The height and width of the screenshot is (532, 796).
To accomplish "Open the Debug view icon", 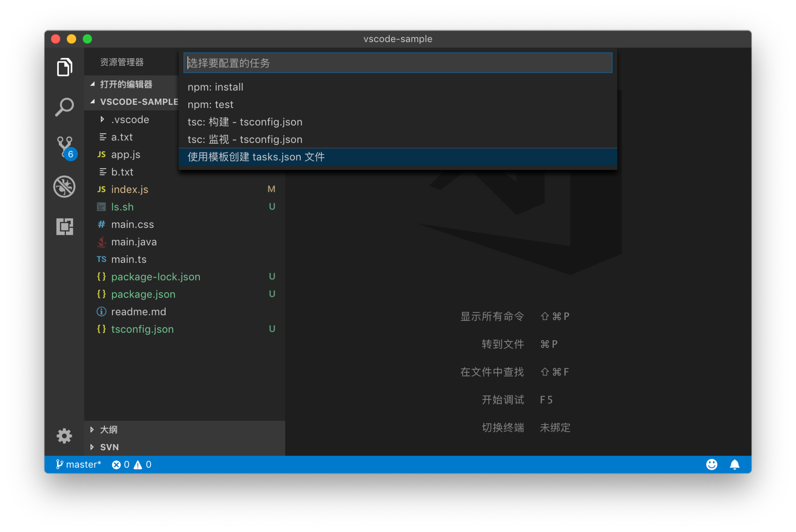I will (x=64, y=186).
